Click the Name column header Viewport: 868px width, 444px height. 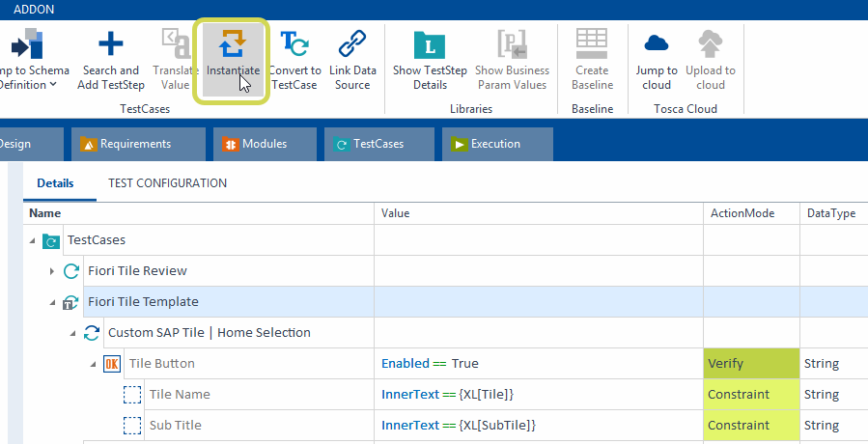[x=45, y=213]
